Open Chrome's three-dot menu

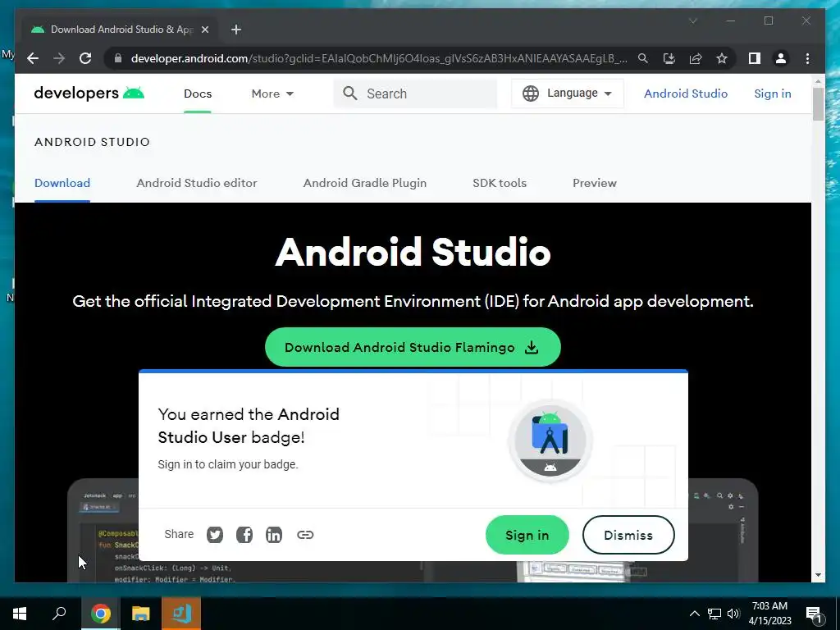pyautogui.click(x=807, y=58)
